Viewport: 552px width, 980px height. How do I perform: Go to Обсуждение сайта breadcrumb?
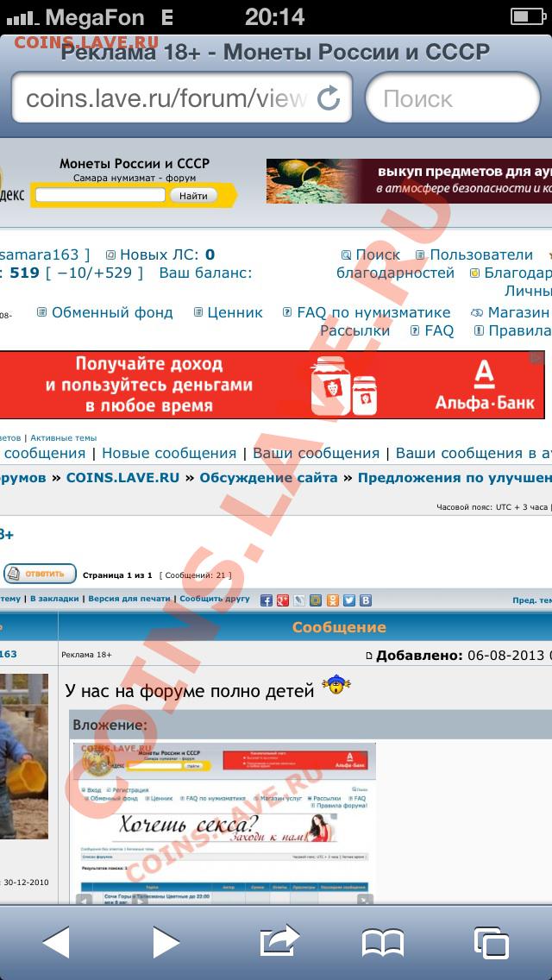(268, 478)
